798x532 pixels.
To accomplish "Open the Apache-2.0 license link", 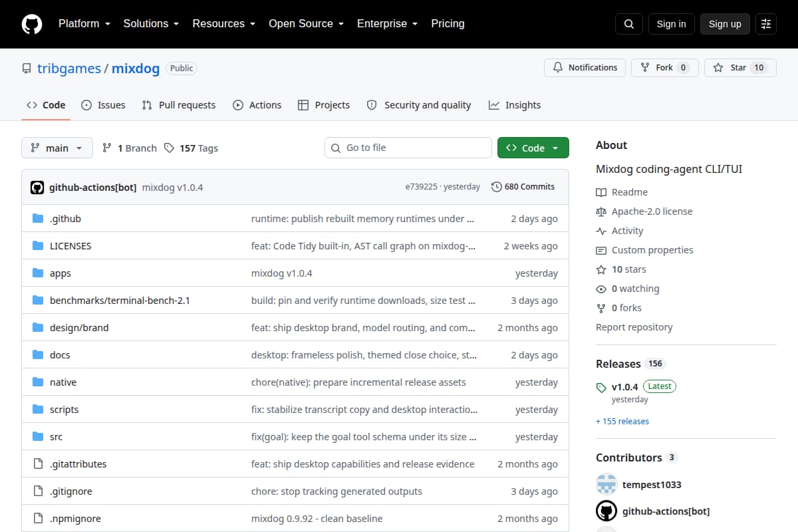I will point(652,211).
